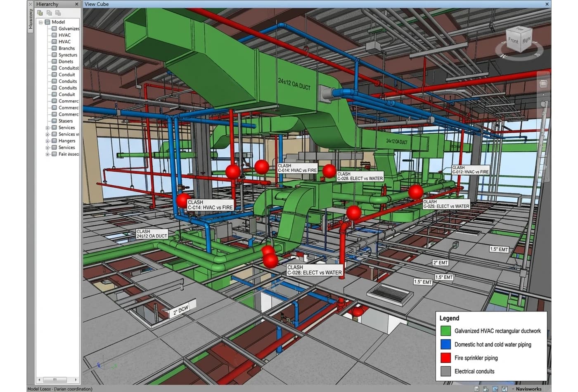Select the View Cube window title tab
Viewport: 578px width, 392px height.
(x=97, y=4)
